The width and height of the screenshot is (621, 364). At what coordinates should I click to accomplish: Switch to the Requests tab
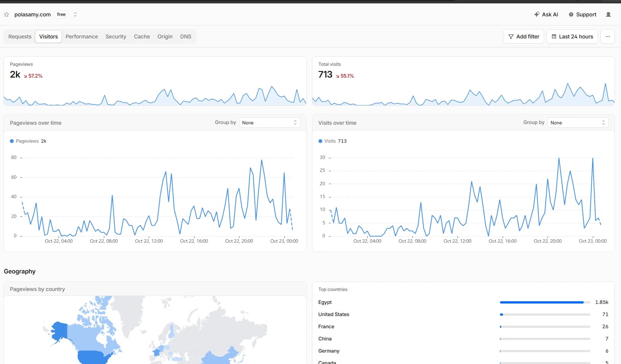[20, 37]
